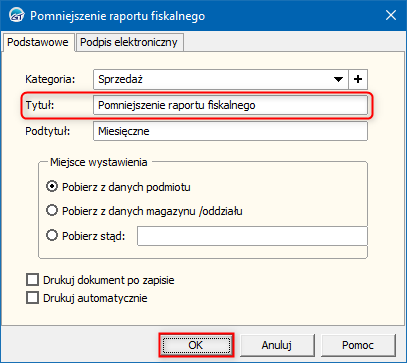The height and width of the screenshot is (363, 407).
Task: Click into the Tytuł text field
Action: [230, 105]
